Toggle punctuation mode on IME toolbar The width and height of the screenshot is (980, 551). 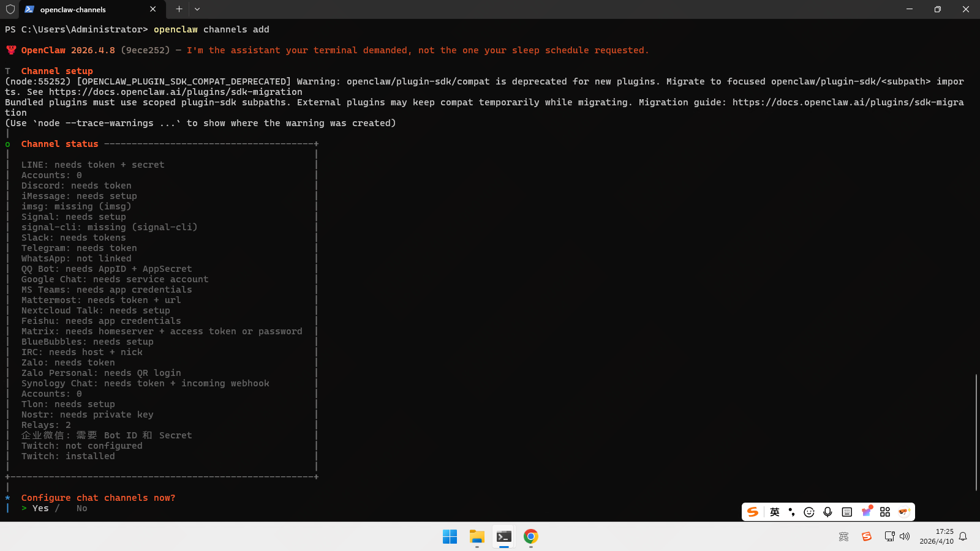[x=791, y=512]
